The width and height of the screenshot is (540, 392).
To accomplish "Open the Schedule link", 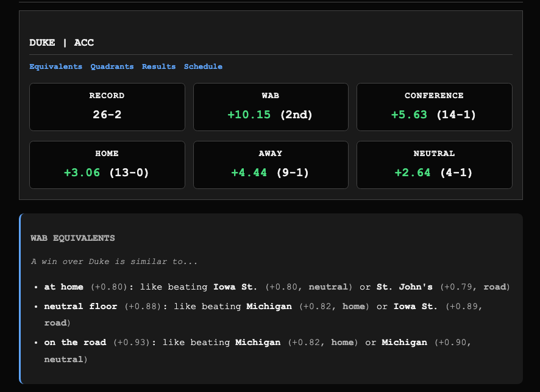I will 203,66.
